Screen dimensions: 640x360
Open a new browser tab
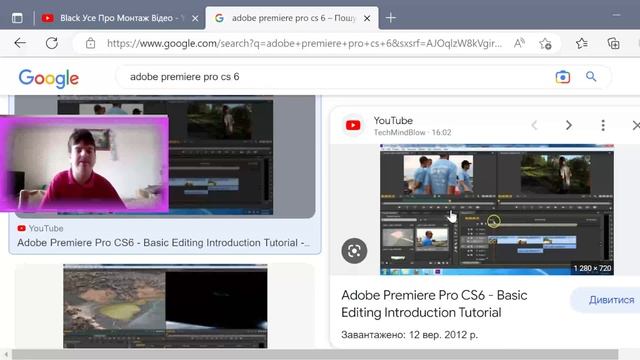pyautogui.click(x=391, y=18)
